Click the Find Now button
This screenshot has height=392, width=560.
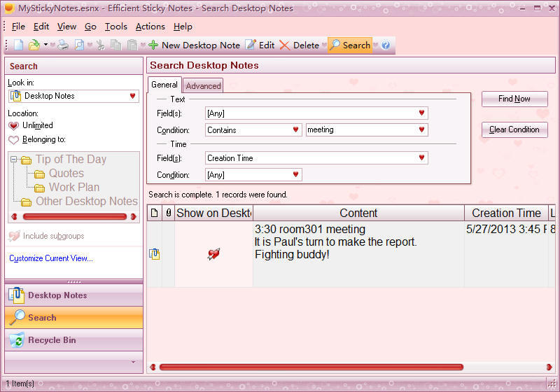click(x=514, y=99)
